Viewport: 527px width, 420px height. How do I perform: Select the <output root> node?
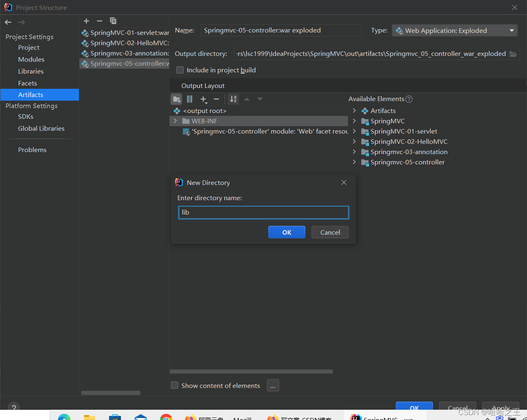(205, 111)
